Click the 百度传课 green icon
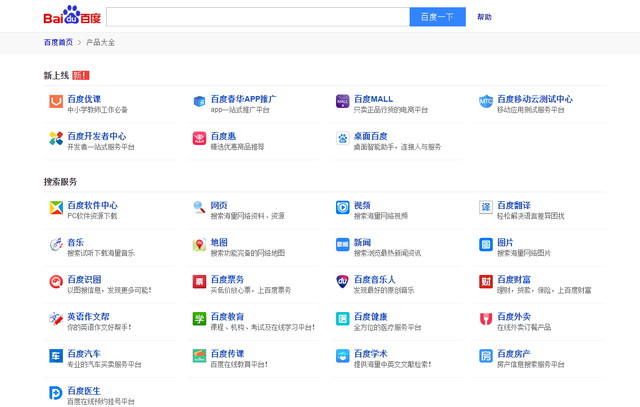640x407 pixels. point(199,356)
